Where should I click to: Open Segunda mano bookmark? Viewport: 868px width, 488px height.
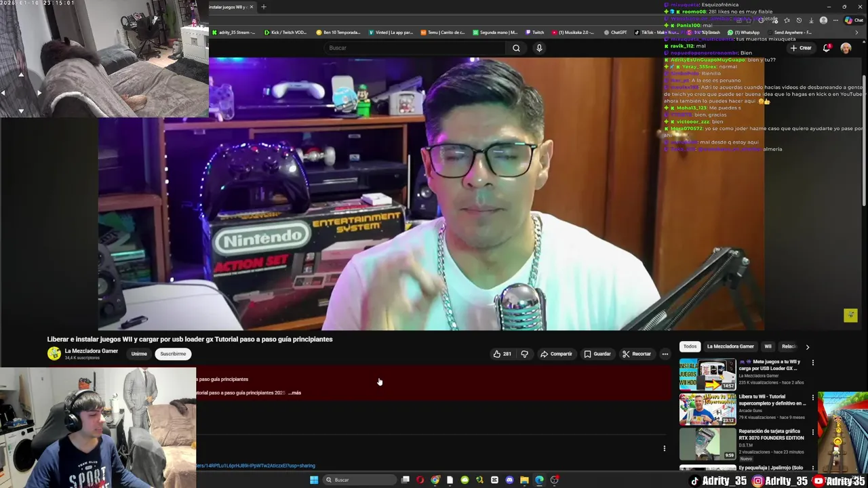pyautogui.click(x=495, y=33)
